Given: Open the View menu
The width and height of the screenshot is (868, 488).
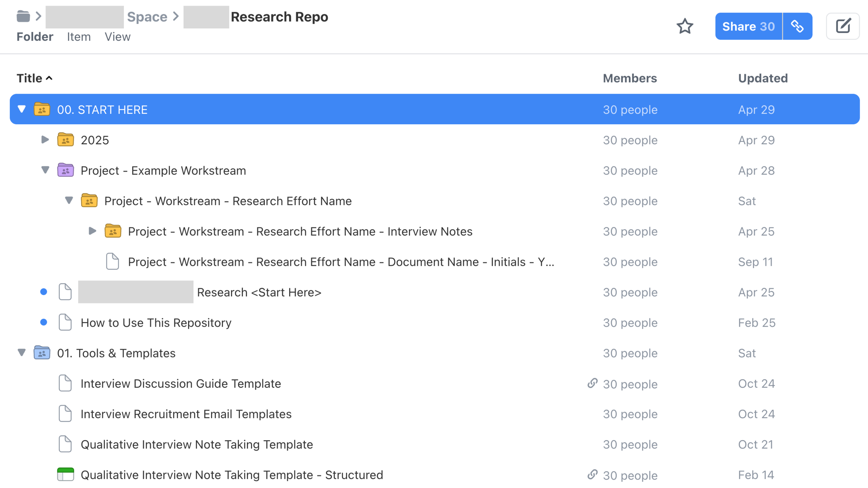Looking at the screenshot, I should 117,37.
